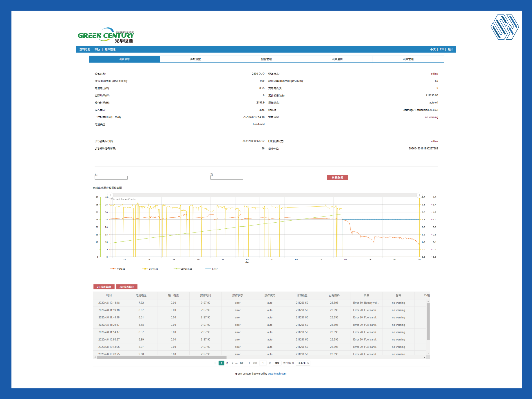This screenshot has height=399, width=532.
Task: Click chart scrollbar's right end grip
Action: coord(419,195)
